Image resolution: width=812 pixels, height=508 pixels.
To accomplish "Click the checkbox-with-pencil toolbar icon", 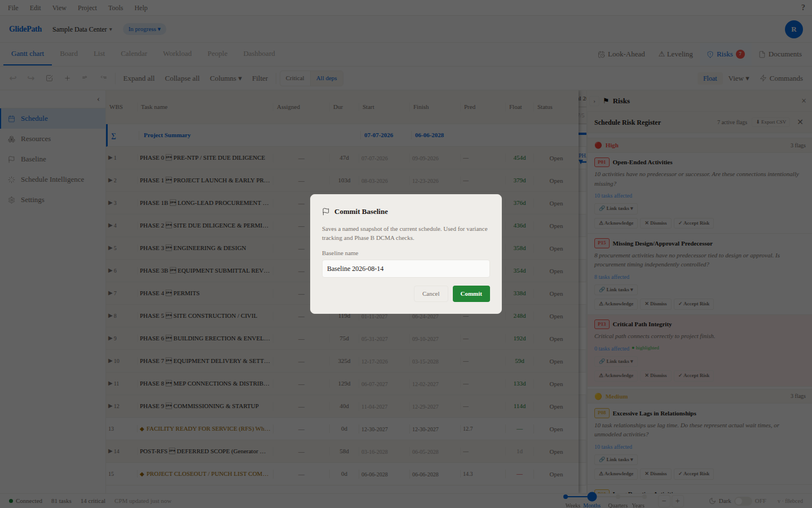I will click(49, 78).
